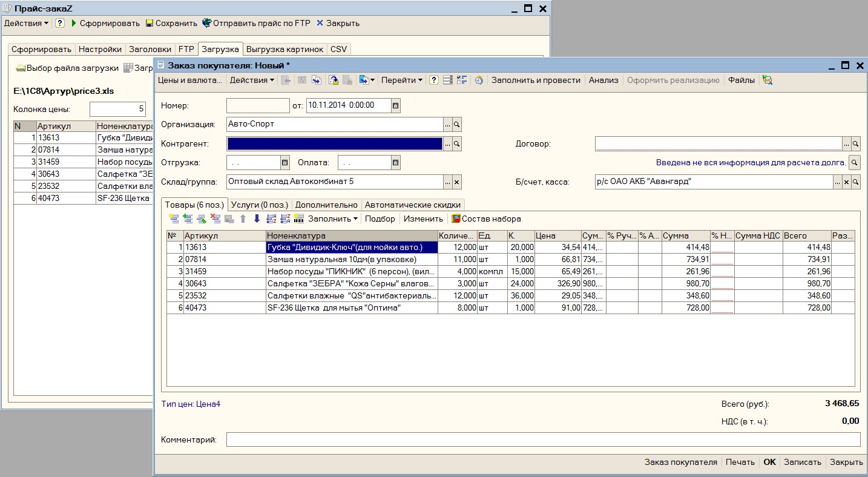Click the Анализ button
The image size is (868, 477).
click(603, 80)
